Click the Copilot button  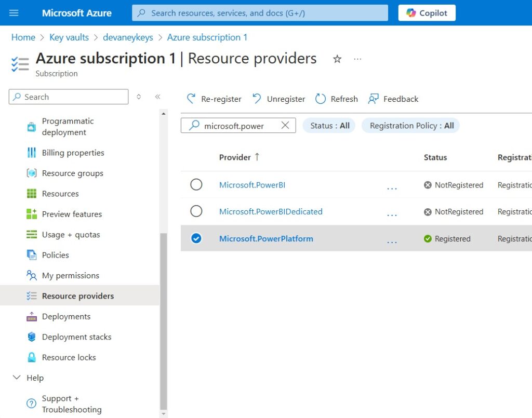tap(427, 13)
